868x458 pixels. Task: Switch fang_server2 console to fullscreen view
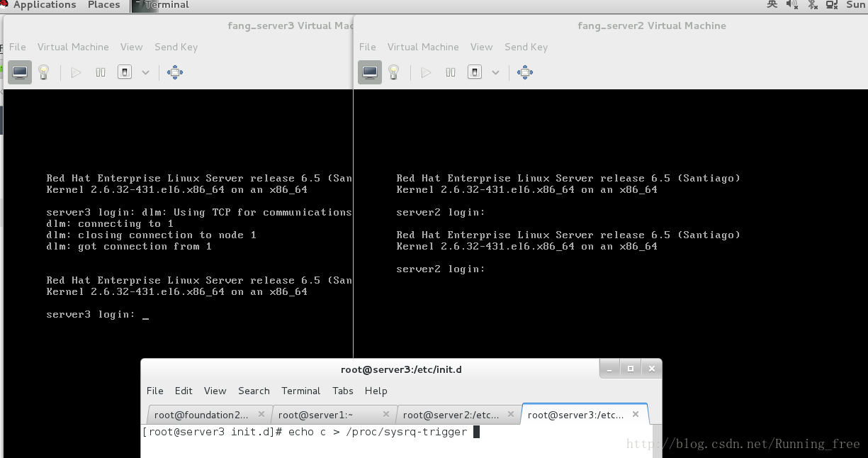[x=525, y=72]
